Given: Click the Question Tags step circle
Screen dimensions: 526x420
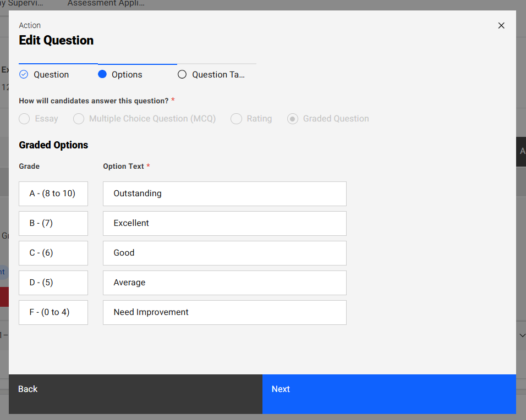Looking at the screenshot, I should (x=182, y=75).
